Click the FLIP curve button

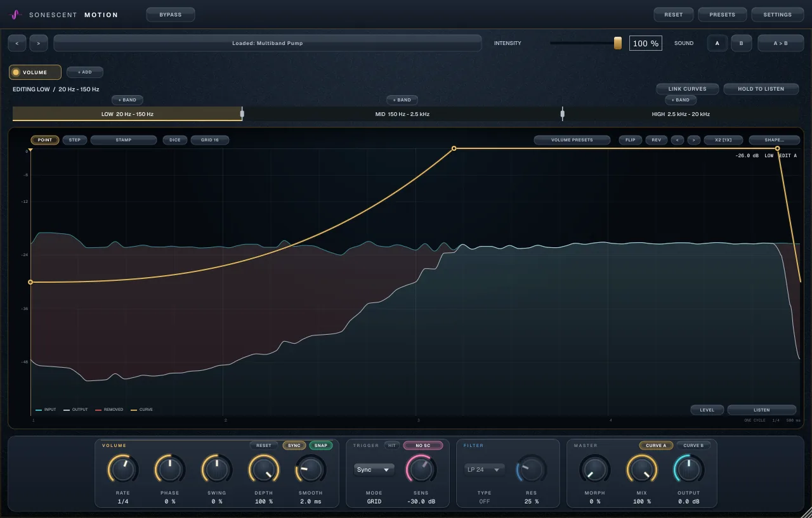point(631,140)
